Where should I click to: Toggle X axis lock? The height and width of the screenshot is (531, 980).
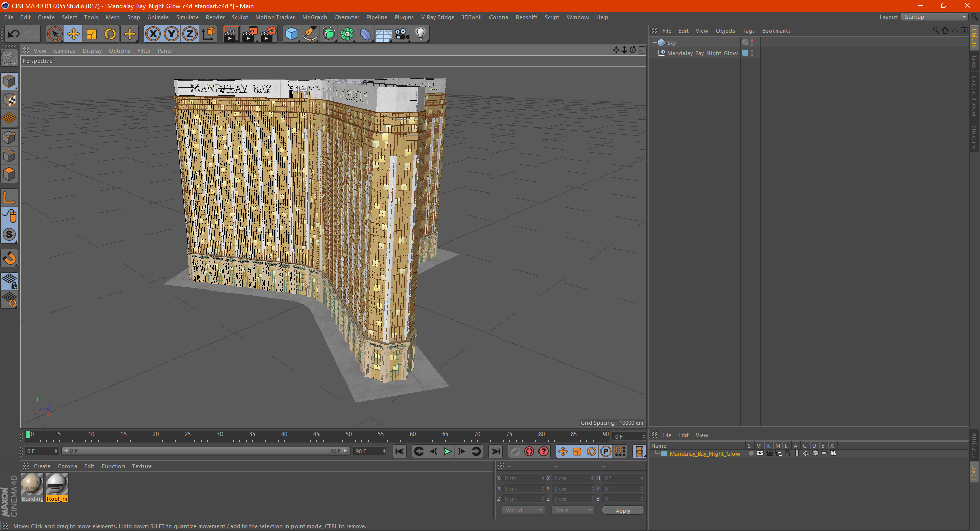(x=153, y=34)
